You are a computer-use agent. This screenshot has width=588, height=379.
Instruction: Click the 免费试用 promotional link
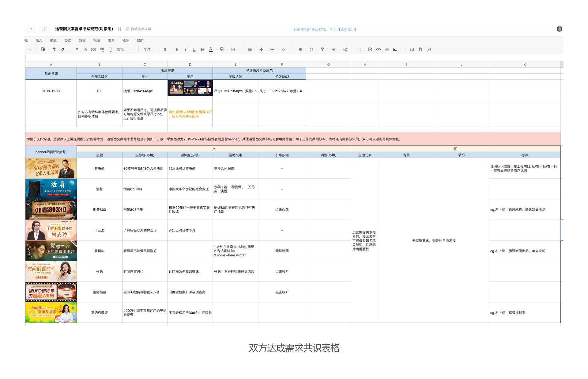(x=348, y=29)
